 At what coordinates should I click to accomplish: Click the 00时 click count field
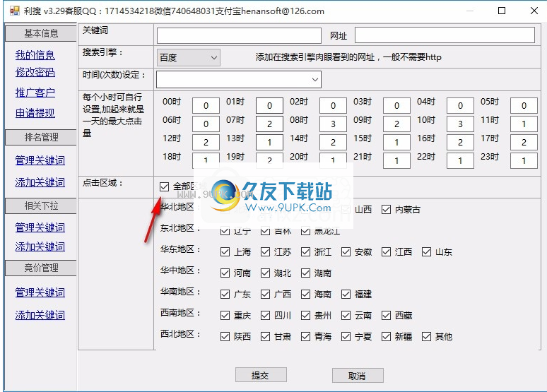(x=206, y=105)
